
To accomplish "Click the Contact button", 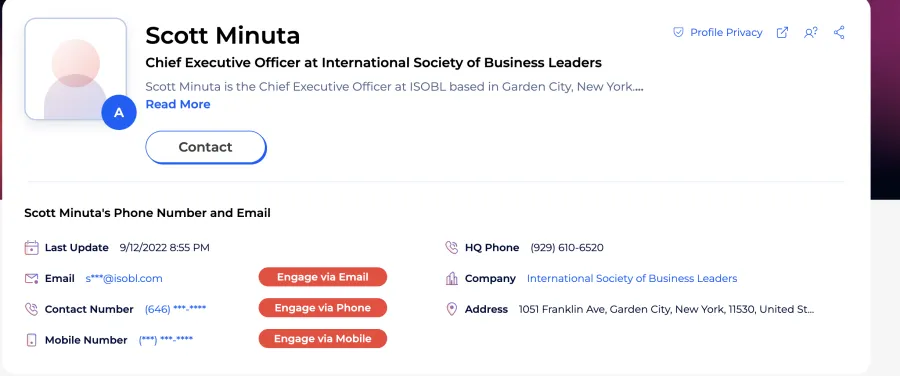I will click(x=205, y=148).
